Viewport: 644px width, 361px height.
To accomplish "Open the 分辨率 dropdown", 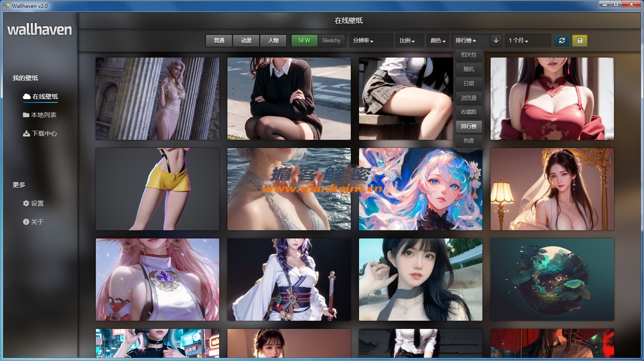I will tap(371, 40).
